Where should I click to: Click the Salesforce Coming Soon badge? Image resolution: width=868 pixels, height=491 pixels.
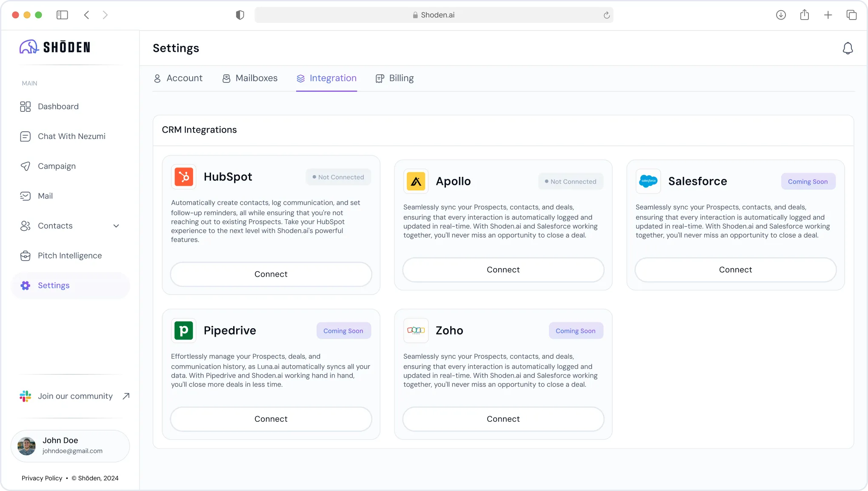(x=808, y=182)
